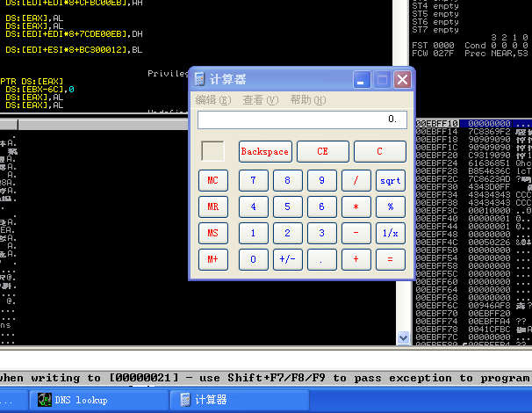This screenshot has width=532, height=413.
Task: Click the MC memory clear button
Action: point(213,180)
